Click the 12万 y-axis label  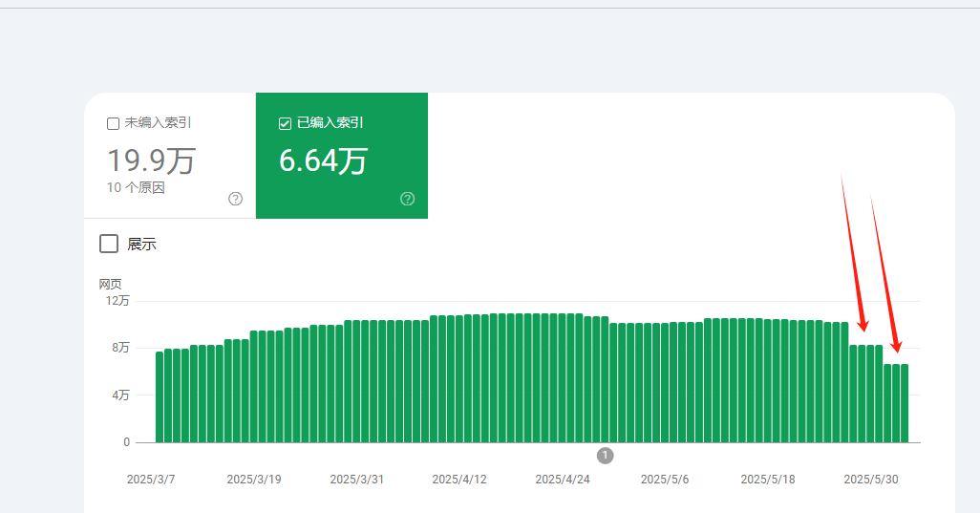pyautogui.click(x=117, y=301)
